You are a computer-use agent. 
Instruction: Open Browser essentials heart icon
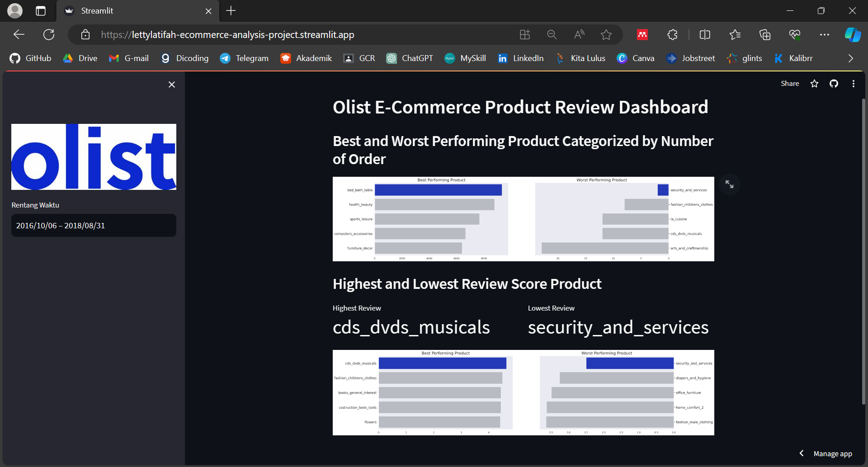pos(795,34)
